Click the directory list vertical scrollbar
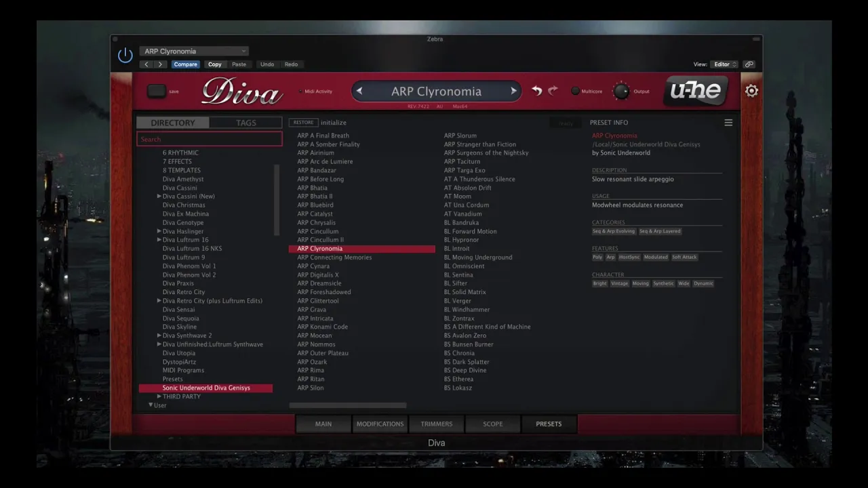The height and width of the screenshot is (488, 868). (277, 200)
